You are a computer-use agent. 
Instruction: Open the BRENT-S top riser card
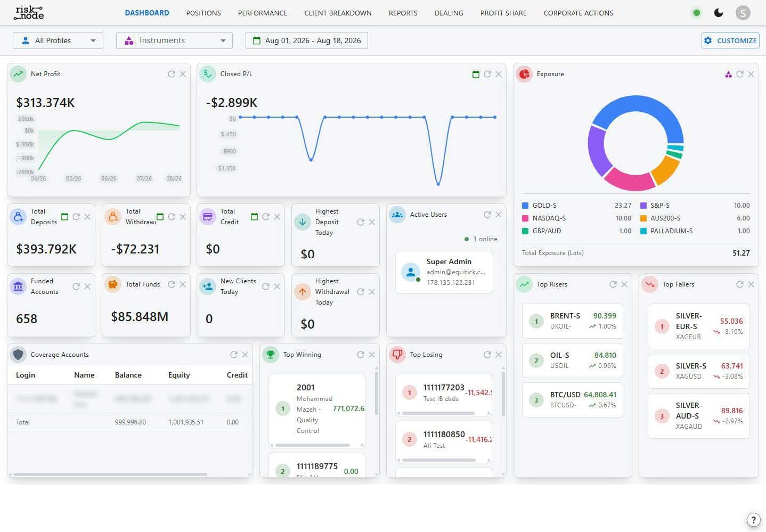pos(573,321)
